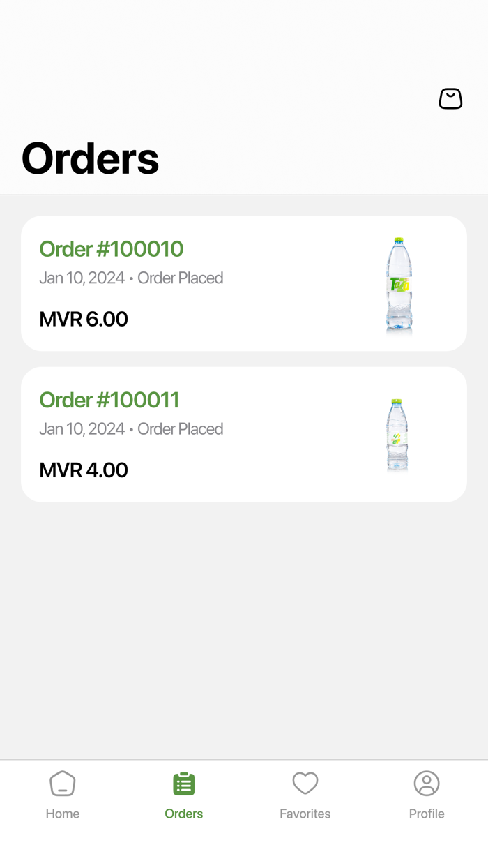Tap the Orders page title heading
Viewport: 488px width, 868px height.
point(90,158)
